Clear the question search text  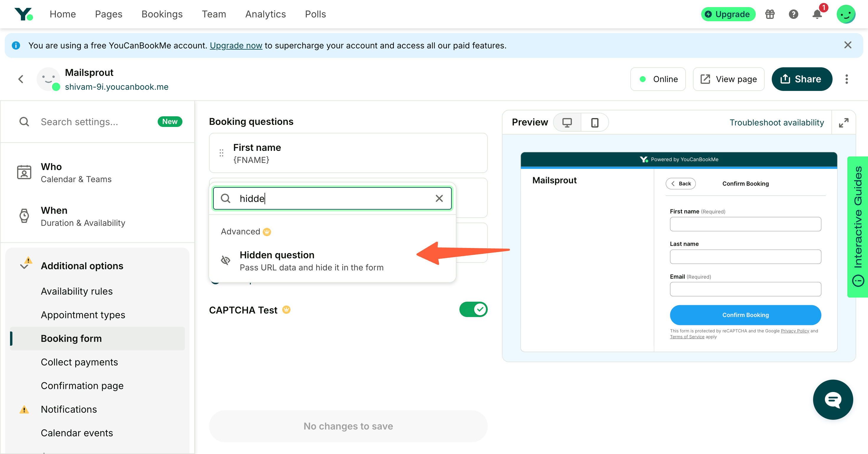pos(439,198)
